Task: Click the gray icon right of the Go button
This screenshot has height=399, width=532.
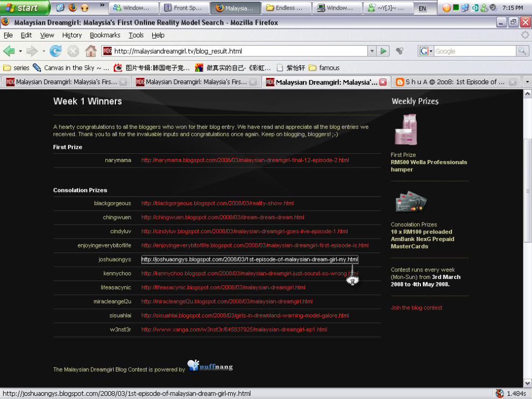Action: pyautogui.click(x=400, y=51)
